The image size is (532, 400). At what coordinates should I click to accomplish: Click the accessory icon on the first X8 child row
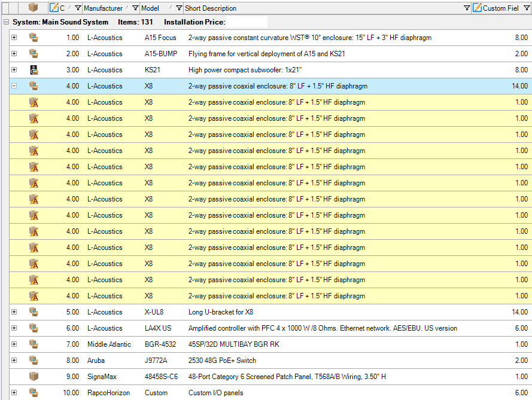point(34,102)
